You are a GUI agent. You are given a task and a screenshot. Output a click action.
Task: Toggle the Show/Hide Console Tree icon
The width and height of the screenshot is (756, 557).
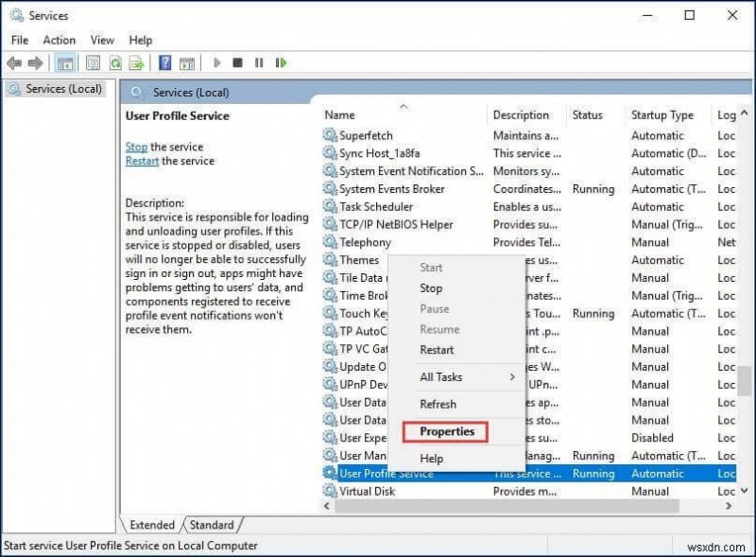(x=64, y=62)
